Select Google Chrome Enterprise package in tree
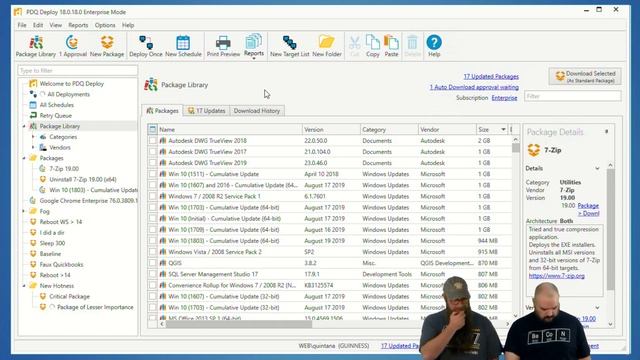The image size is (640, 360). pos(88,200)
